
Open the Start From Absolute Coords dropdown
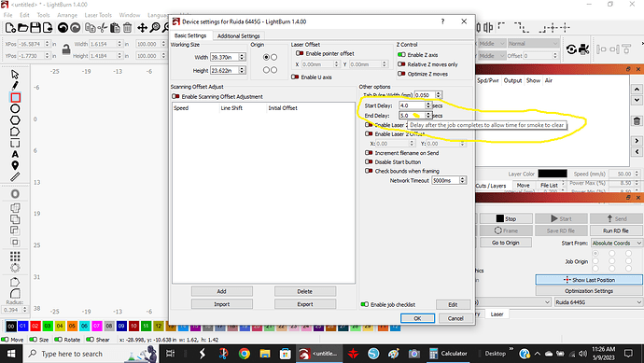click(x=617, y=243)
